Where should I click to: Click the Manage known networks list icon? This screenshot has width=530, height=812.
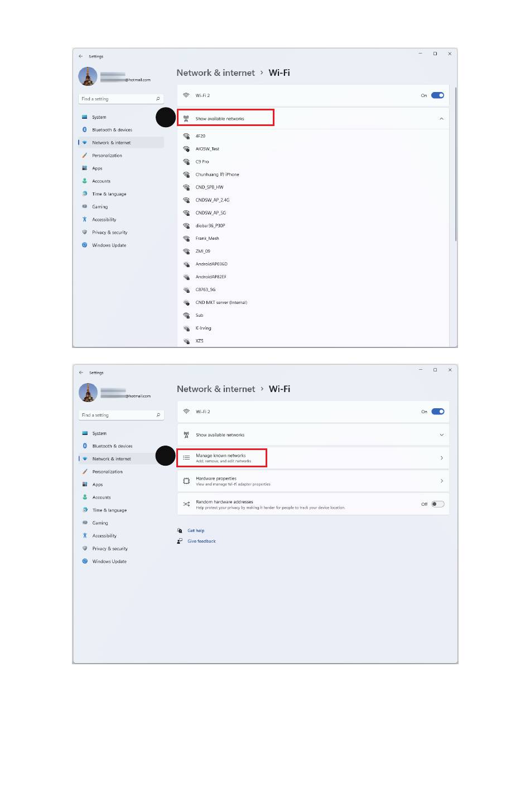[186, 458]
